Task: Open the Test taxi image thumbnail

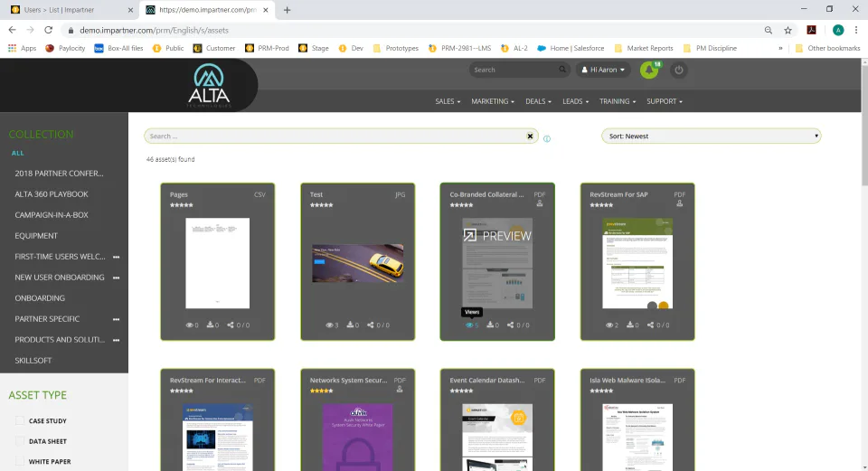Action: click(x=358, y=263)
